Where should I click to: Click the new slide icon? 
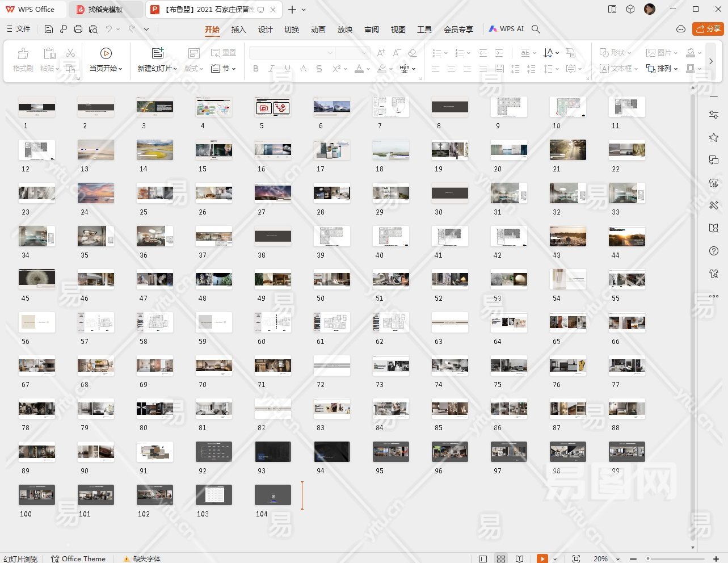[x=158, y=53]
